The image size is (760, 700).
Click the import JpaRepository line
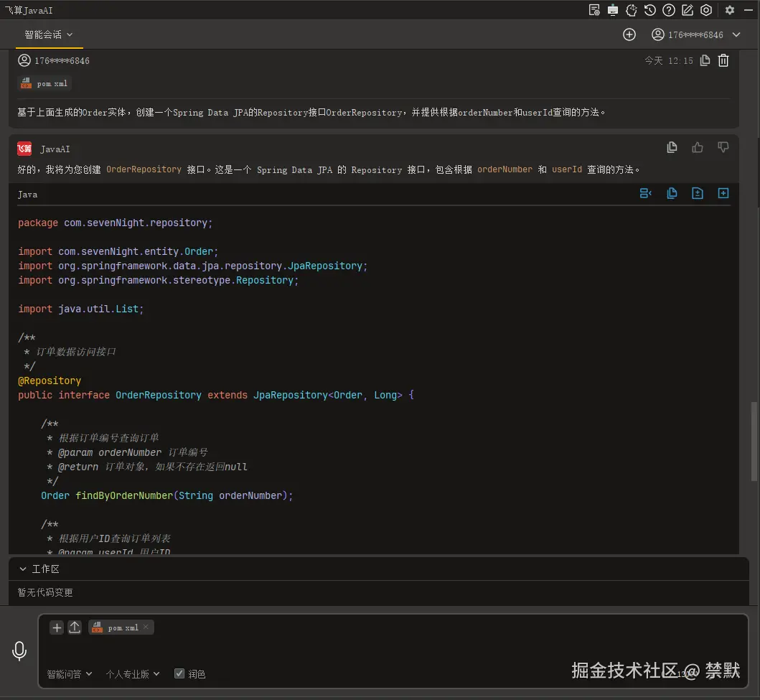[x=192, y=266]
